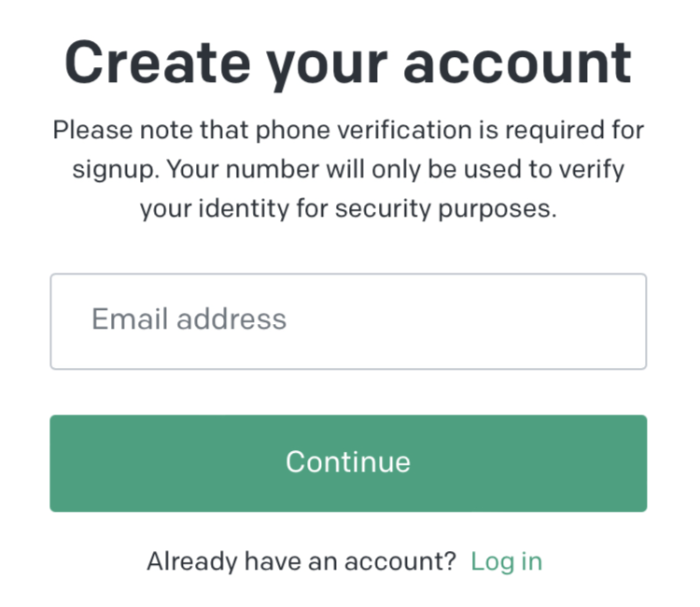
Task: Click the "Create your account" heading
Action: point(347,63)
